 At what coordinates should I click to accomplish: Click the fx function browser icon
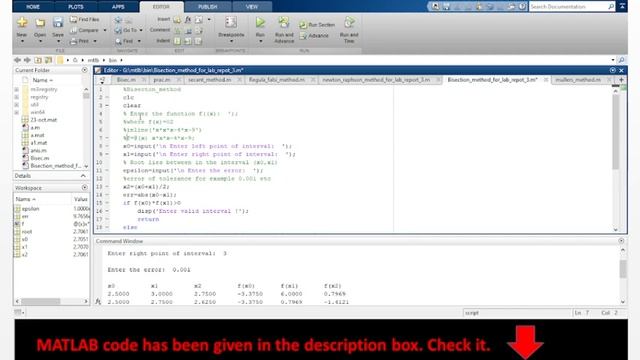[98, 302]
